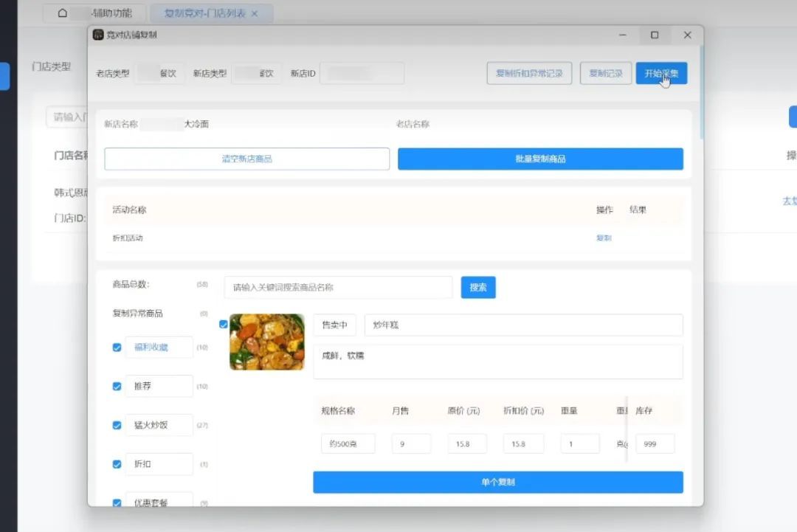This screenshot has height=532, width=797.
Task: Click the 炒年糕 dish thumbnail
Action: pos(266,342)
